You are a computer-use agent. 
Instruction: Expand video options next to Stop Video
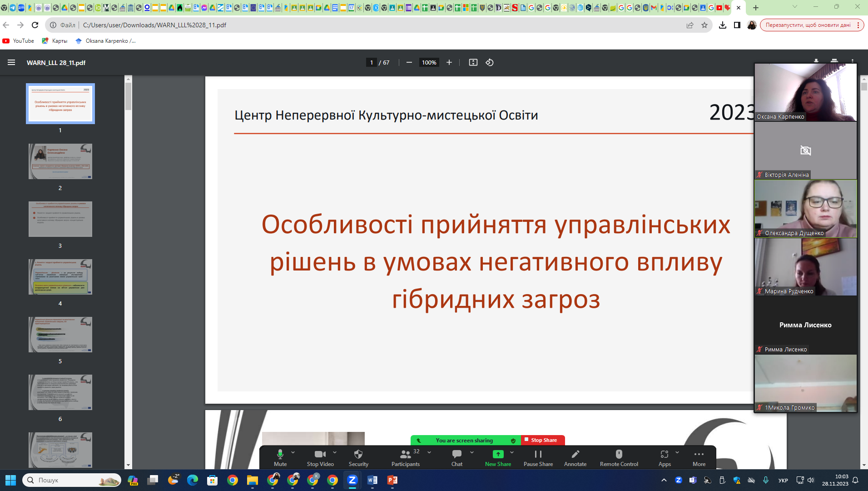tap(335, 452)
